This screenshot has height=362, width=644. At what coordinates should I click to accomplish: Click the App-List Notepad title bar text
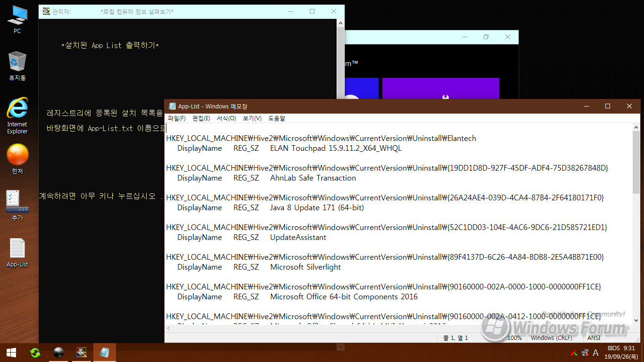point(213,107)
